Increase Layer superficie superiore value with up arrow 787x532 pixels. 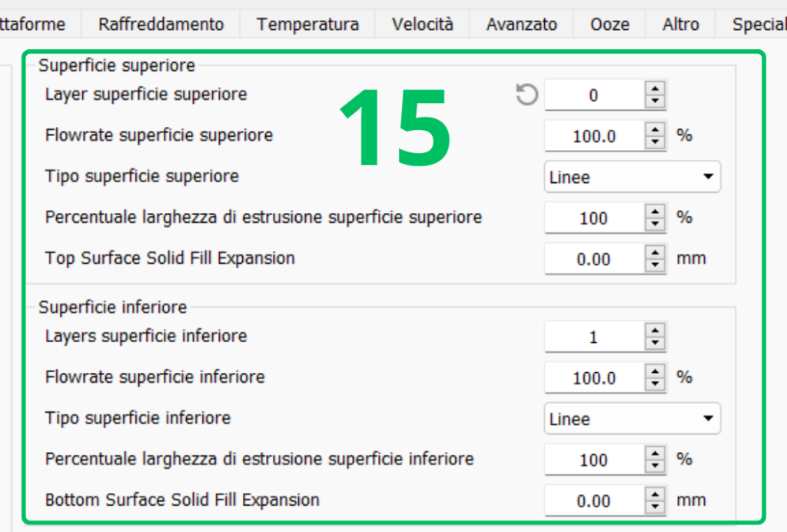pos(655,89)
